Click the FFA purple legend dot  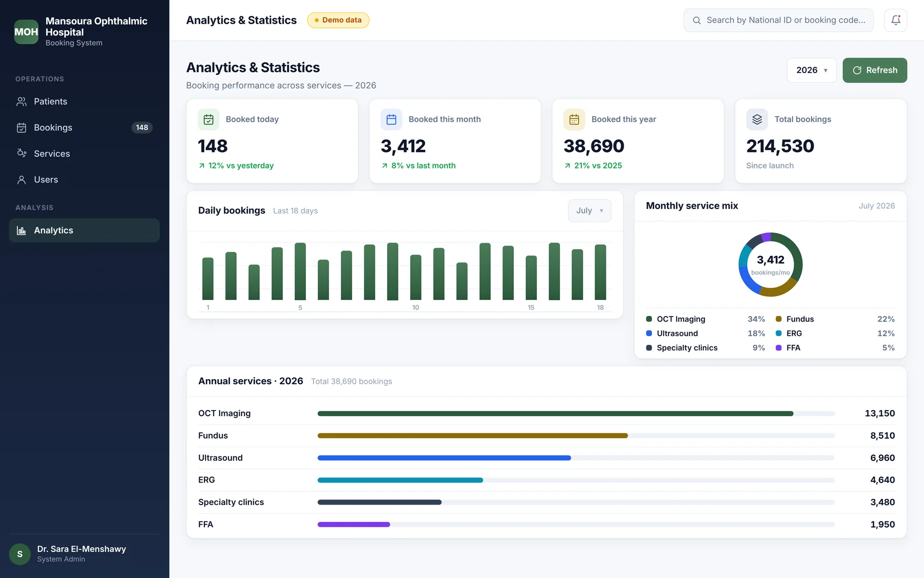click(779, 348)
